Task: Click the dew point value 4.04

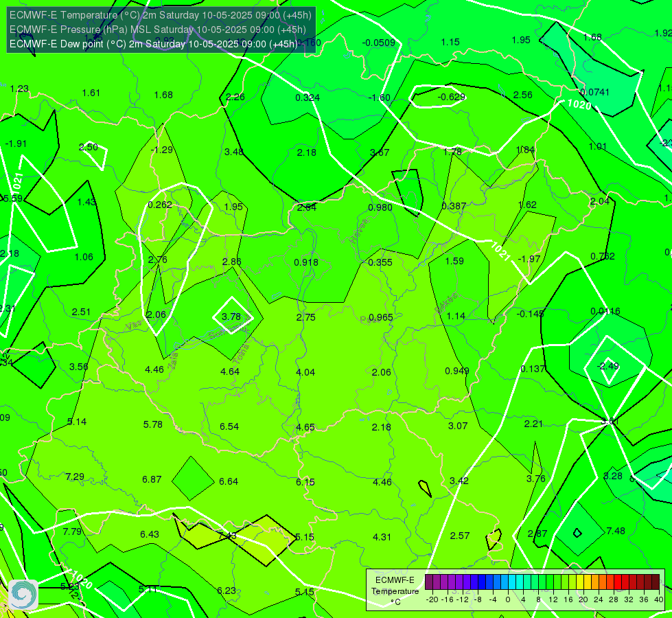Action: click(305, 372)
